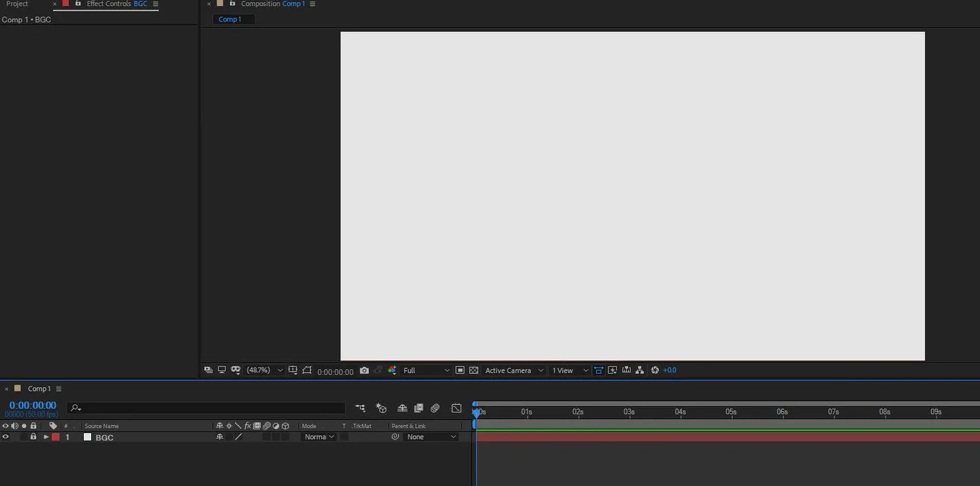Expand the BGC layer properties triangle
The image size is (980, 486).
(46, 437)
